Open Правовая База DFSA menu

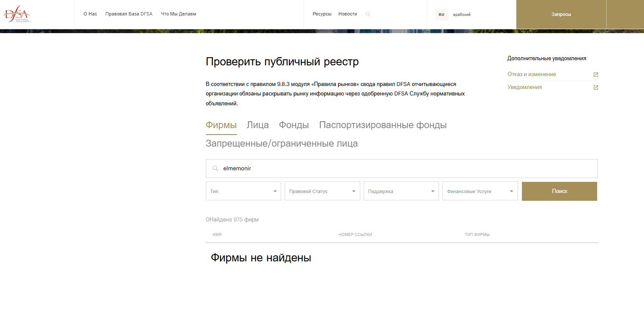coord(129,14)
